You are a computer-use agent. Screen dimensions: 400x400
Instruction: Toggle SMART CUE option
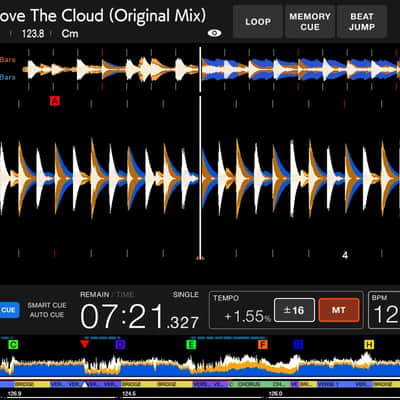tap(47, 305)
